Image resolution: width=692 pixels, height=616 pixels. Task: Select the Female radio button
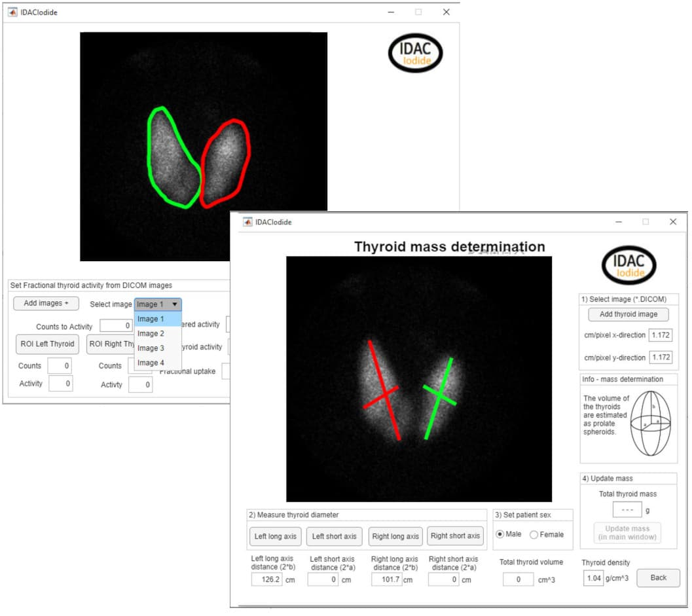coord(534,534)
